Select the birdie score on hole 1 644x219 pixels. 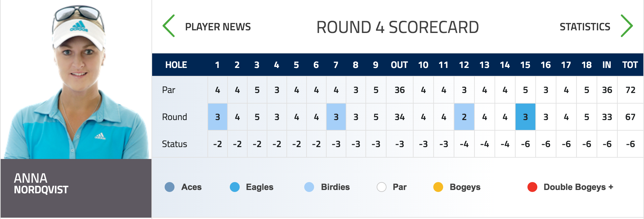point(218,117)
